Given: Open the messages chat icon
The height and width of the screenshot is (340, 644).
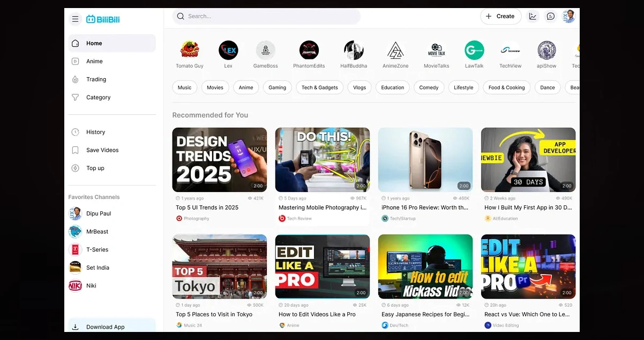Looking at the screenshot, I should 550,17.
